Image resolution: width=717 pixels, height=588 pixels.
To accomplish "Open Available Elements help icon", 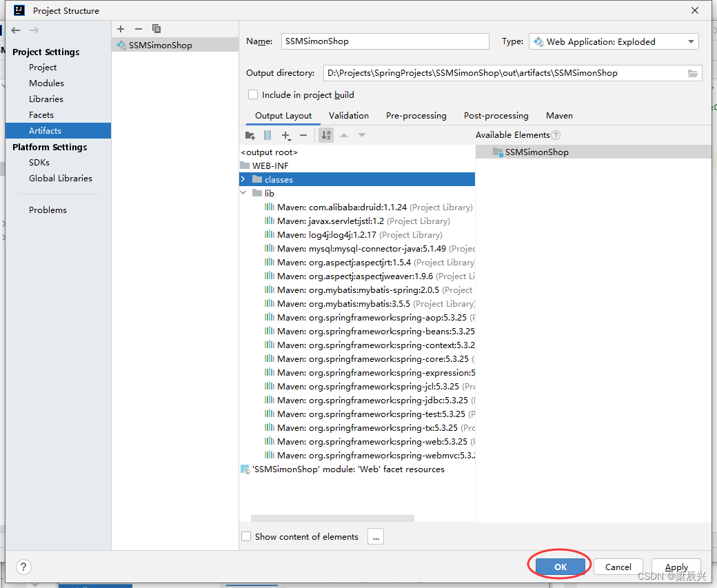I will (x=556, y=135).
